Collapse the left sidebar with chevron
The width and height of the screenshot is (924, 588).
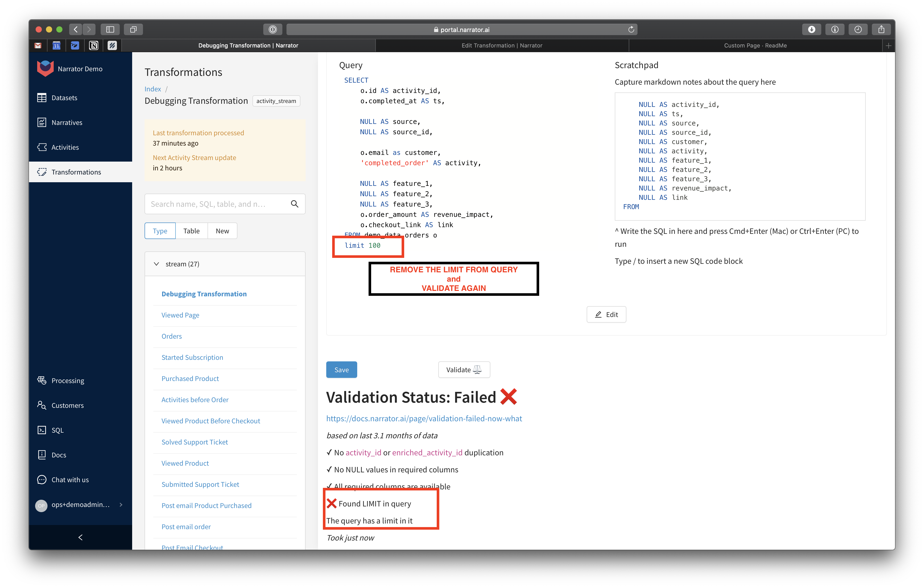(x=80, y=537)
